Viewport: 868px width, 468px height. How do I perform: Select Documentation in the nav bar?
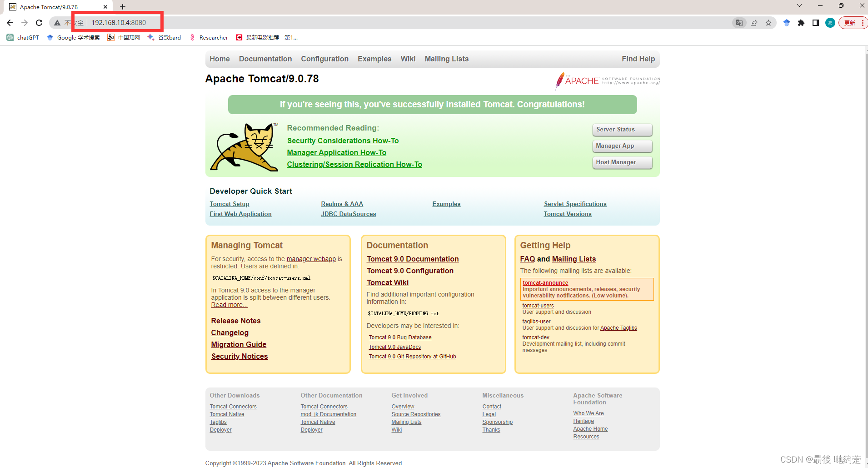[265, 59]
